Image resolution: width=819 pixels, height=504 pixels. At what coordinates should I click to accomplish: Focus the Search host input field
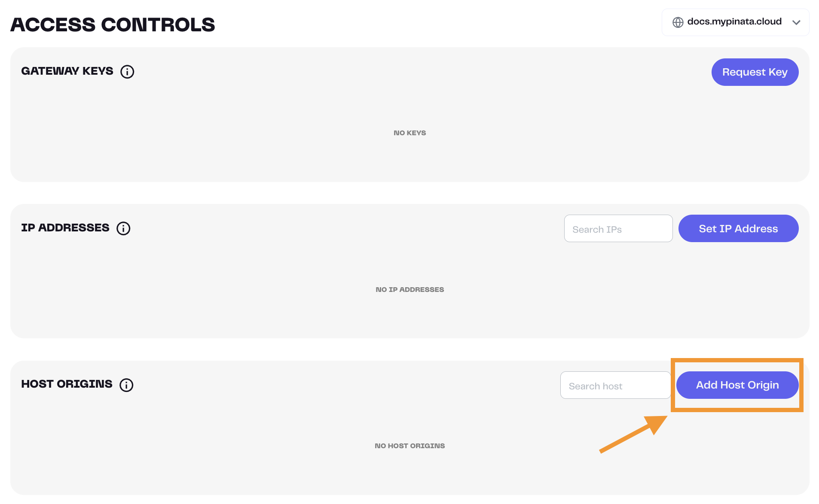coord(615,386)
